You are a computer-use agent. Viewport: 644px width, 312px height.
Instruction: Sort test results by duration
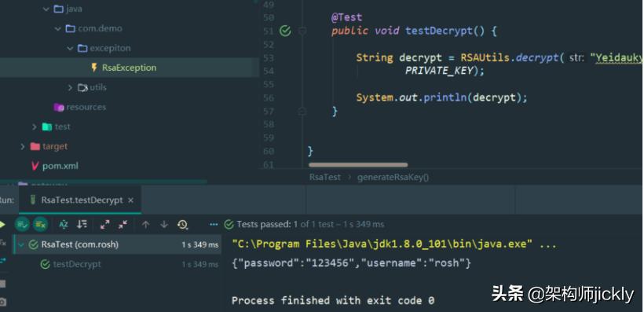coord(82,225)
